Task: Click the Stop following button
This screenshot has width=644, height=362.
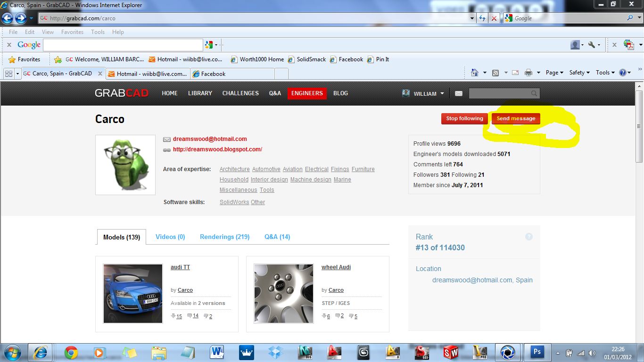Action: (464, 119)
